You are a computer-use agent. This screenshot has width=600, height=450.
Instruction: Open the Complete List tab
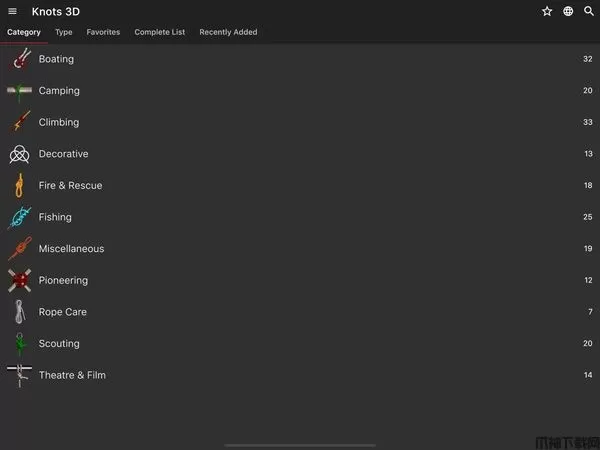coord(160,32)
